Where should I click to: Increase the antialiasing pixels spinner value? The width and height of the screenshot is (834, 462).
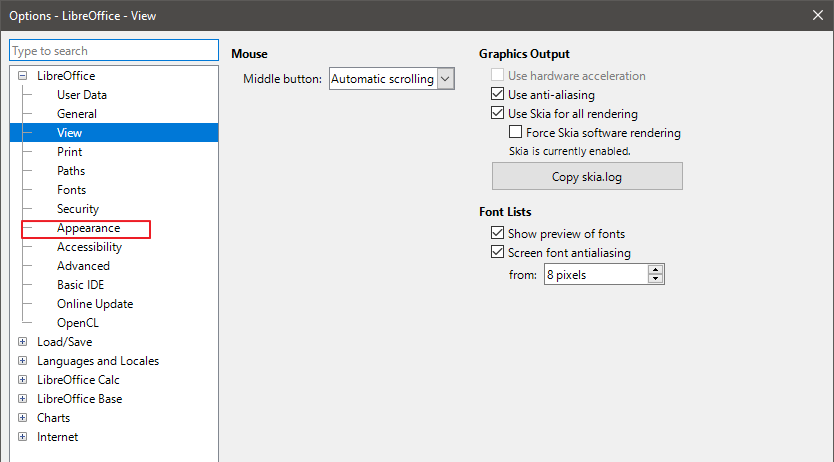coord(655,269)
